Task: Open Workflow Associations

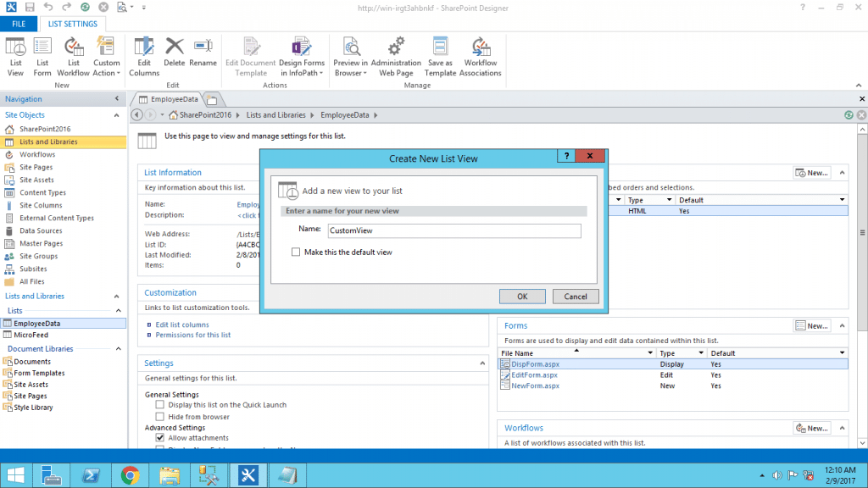Action: coord(481,57)
